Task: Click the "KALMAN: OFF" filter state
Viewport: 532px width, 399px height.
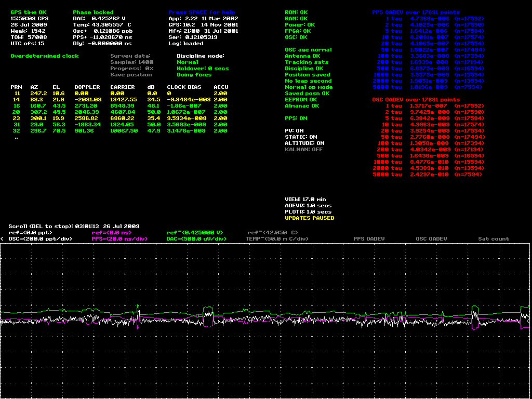Action: [x=303, y=149]
